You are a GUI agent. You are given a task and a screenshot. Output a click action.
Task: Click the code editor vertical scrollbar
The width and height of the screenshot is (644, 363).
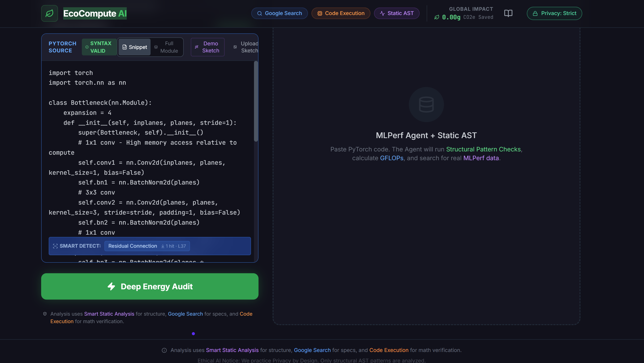click(256, 102)
